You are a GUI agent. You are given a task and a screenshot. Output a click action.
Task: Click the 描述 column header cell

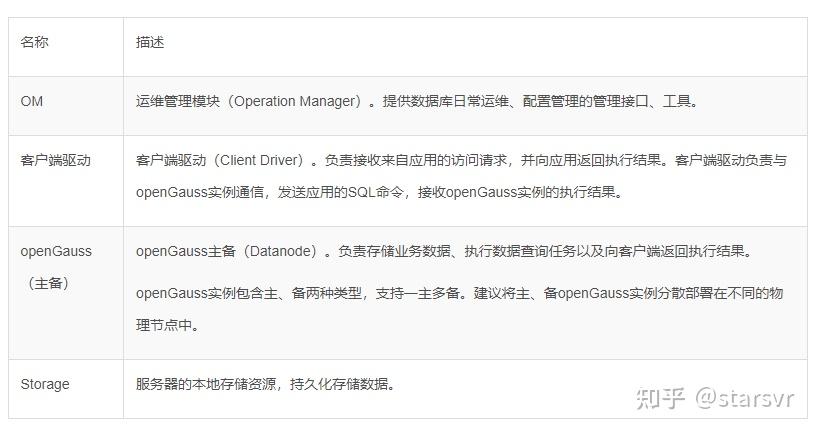pos(465,47)
